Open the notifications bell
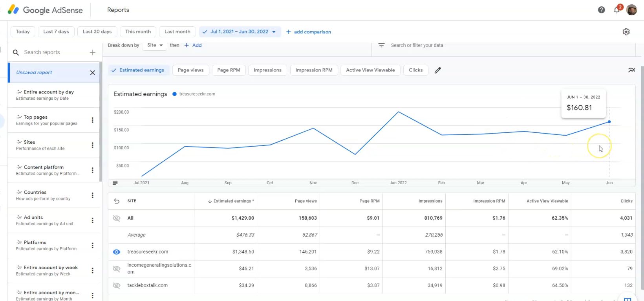Viewport: 644px width, 301px height. point(617,10)
